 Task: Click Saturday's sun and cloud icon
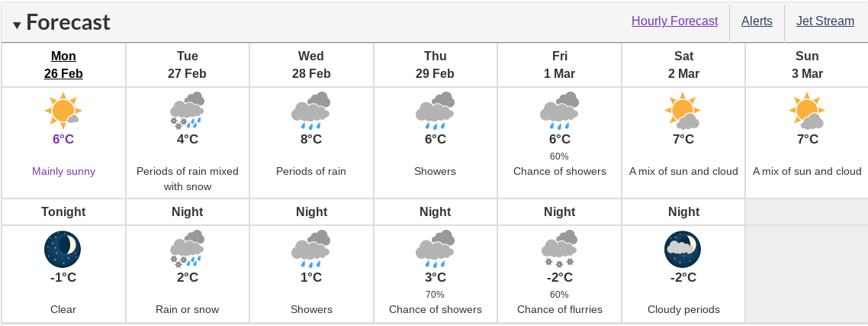pos(683,110)
